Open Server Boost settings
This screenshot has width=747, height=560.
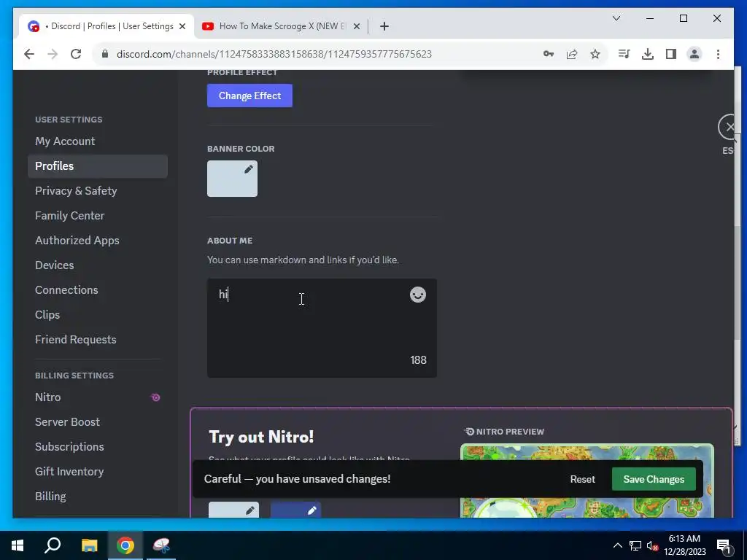coord(98,422)
